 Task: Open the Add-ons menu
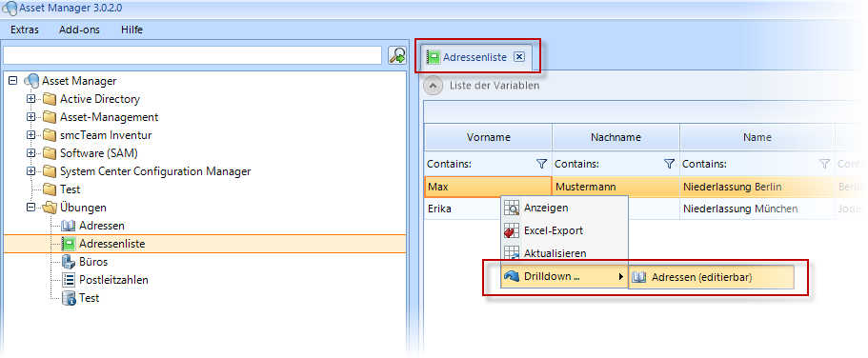pos(79,30)
